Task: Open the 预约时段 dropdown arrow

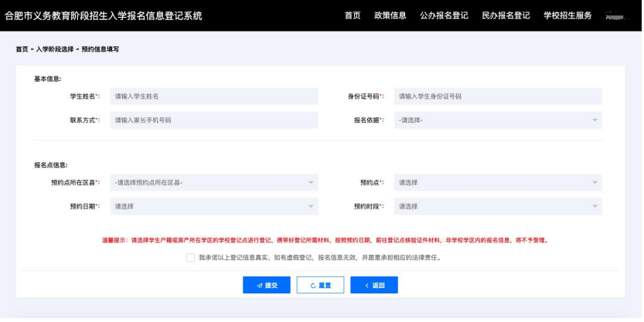Action: pos(595,206)
